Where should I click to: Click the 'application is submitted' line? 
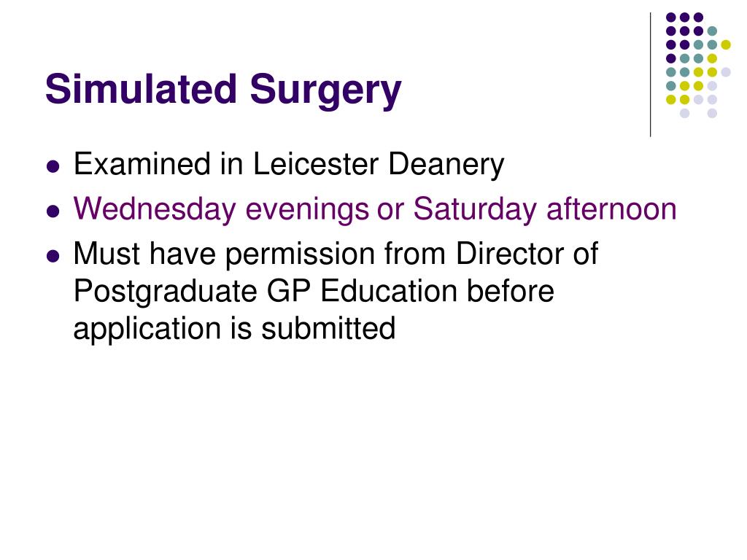pos(234,329)
